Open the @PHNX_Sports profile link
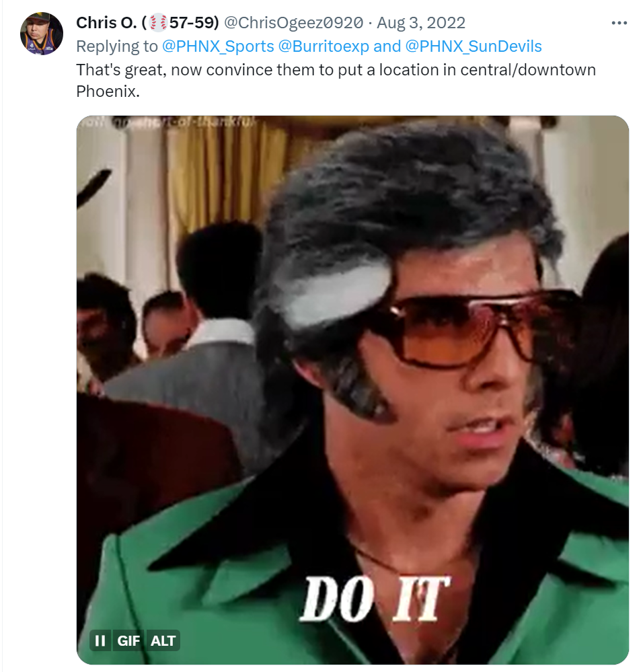 tap(218, 46)
